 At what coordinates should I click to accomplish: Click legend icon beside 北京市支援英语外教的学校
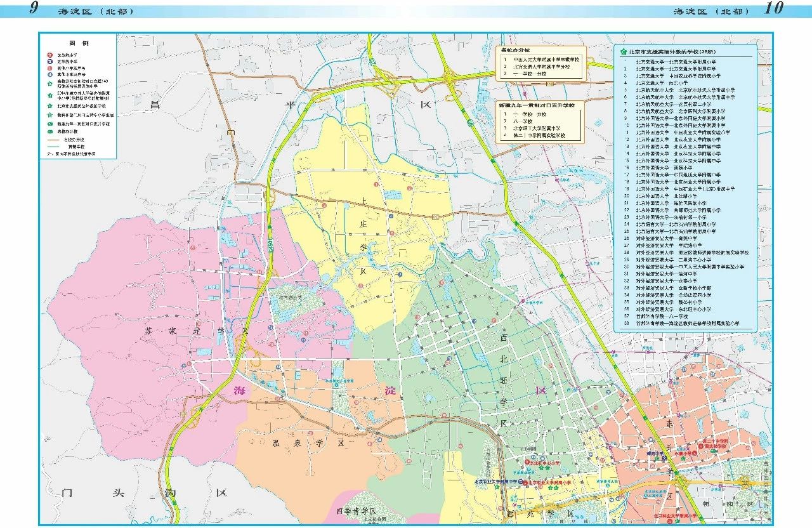(x=50, y=106)
